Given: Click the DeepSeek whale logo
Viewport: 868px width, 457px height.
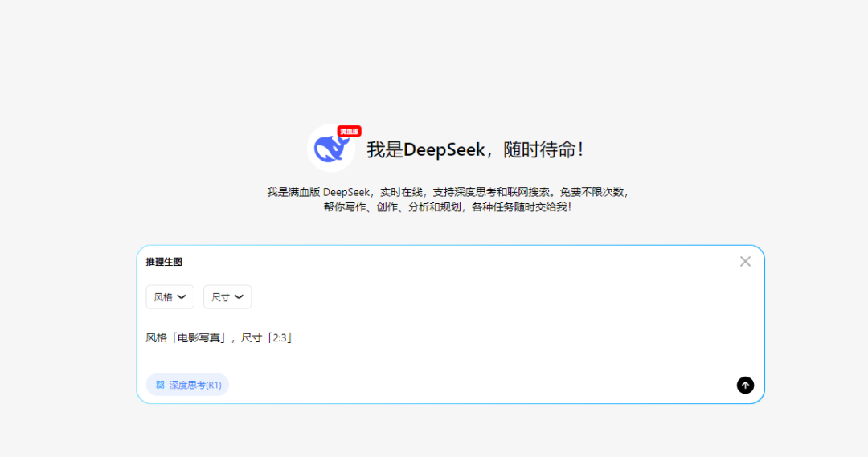Looking at the screenshot, I should pyautogui.click(x=331, y=149).
